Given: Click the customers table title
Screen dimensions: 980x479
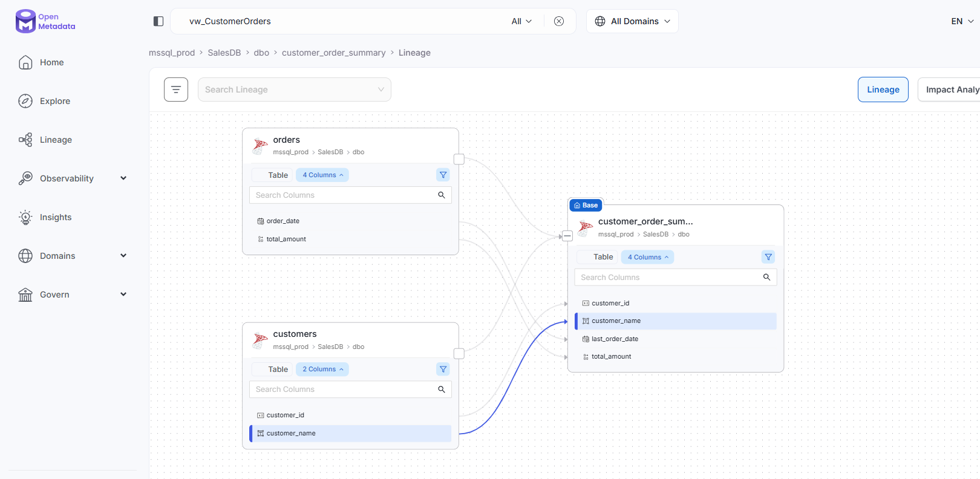Looking at the screenshot, I should pos(295,334).
